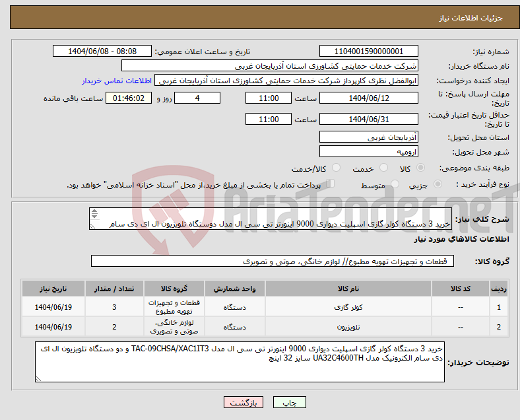The image size is (520, 420).
Task: Click the گروه کالا field
Action: coord(273,261)
